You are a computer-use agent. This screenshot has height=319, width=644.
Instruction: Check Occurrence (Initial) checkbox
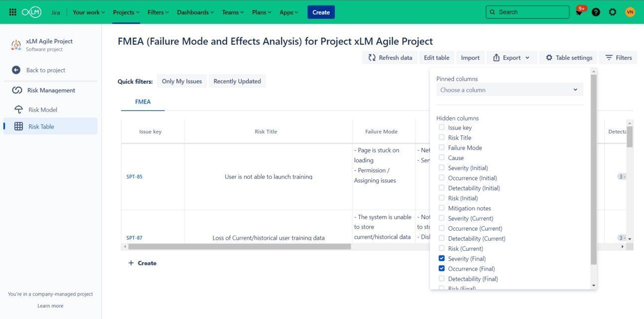(x=442, y=177)
